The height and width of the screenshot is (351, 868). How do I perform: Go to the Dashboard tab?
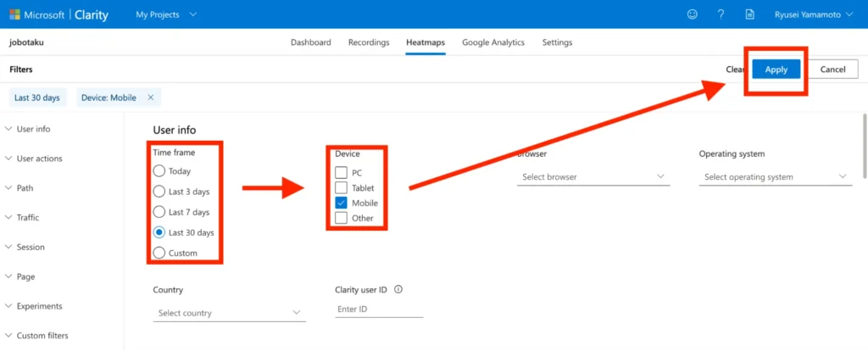pyautogui.click(x=310, y=42)
